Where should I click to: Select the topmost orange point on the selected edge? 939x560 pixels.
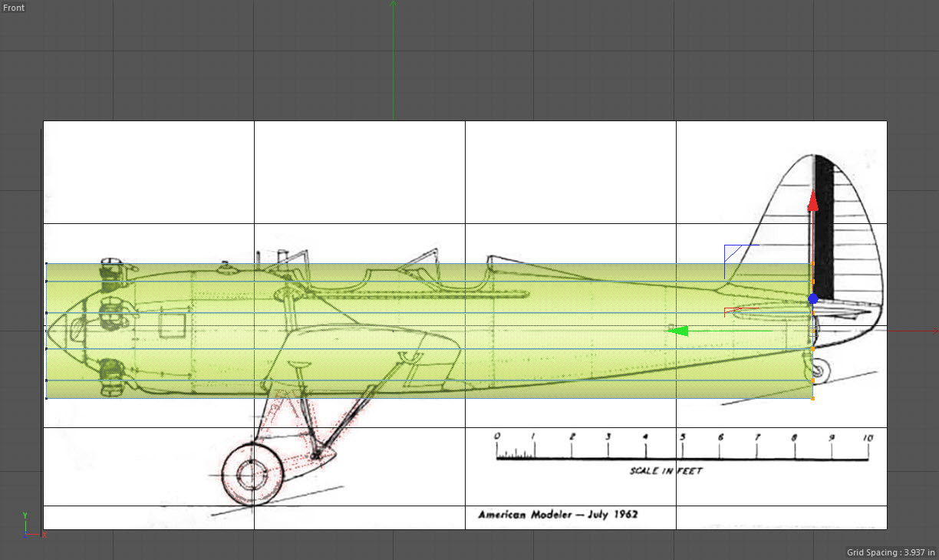813,264
